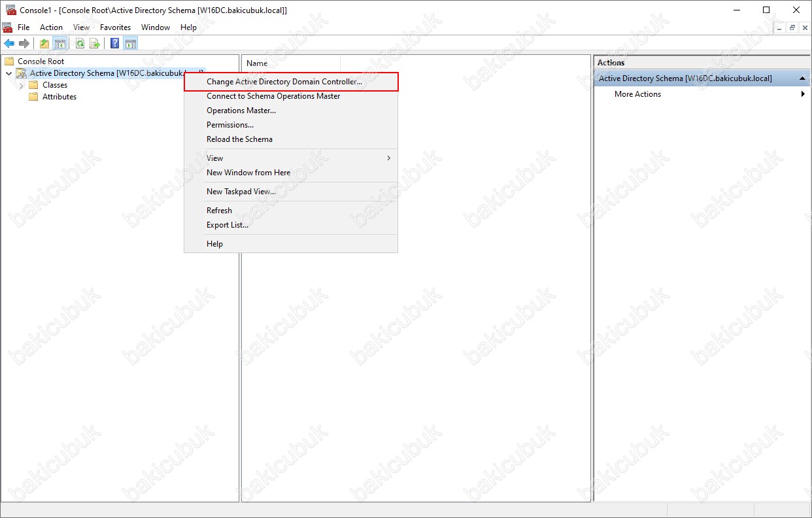Select the Classes tree item label
Viewport: 812px width, 518px height.
55,85
